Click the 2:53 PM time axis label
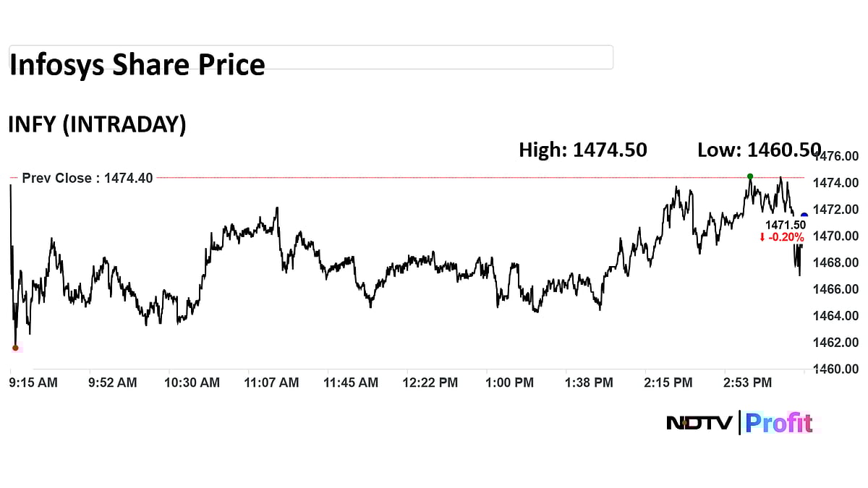The width and height of the screenshot is (868, 488). (746, 382)
